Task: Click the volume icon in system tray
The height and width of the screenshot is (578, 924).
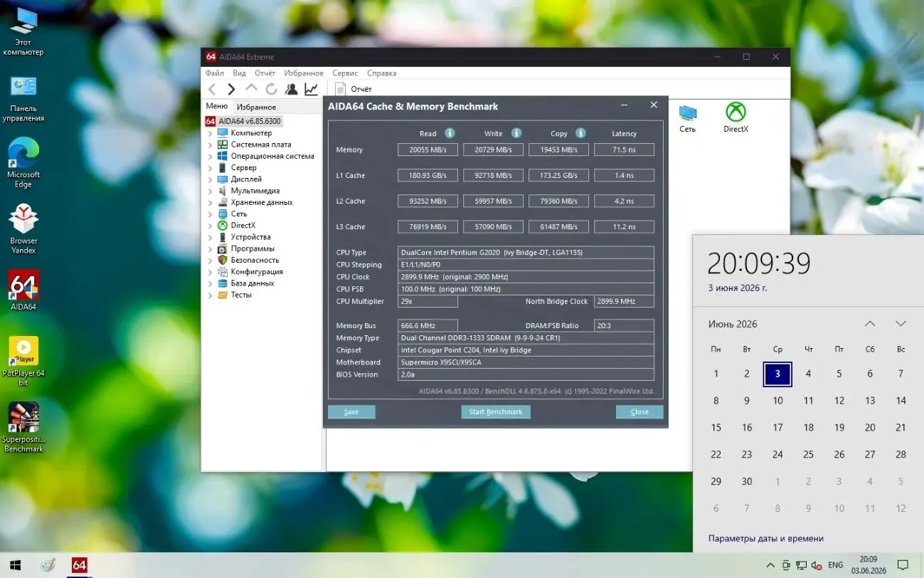Action: pos(817,565)
